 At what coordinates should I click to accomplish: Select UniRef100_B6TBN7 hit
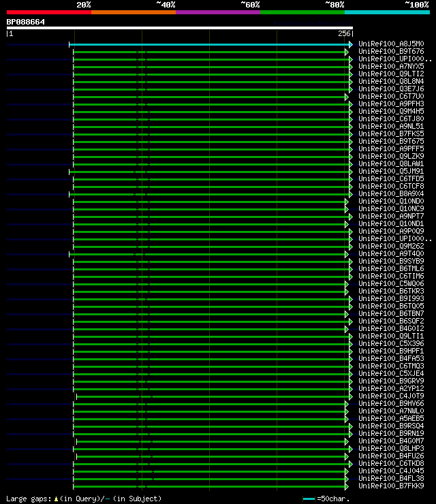[391, 314]
